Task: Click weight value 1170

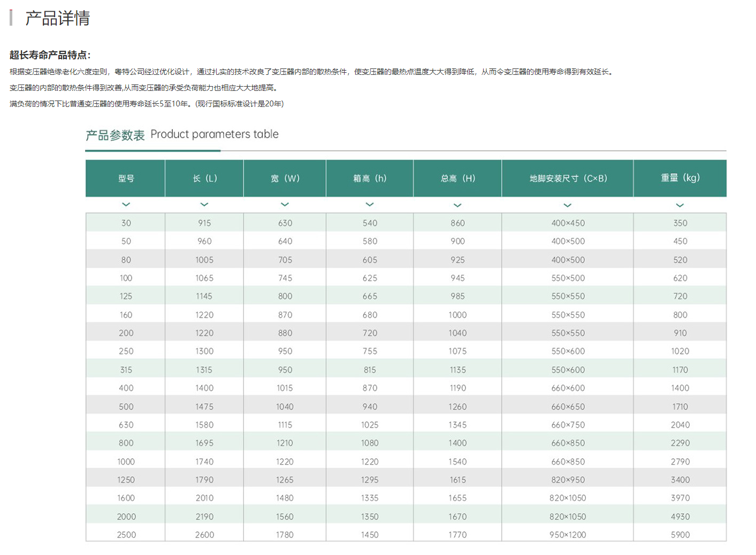Action: 680,370
